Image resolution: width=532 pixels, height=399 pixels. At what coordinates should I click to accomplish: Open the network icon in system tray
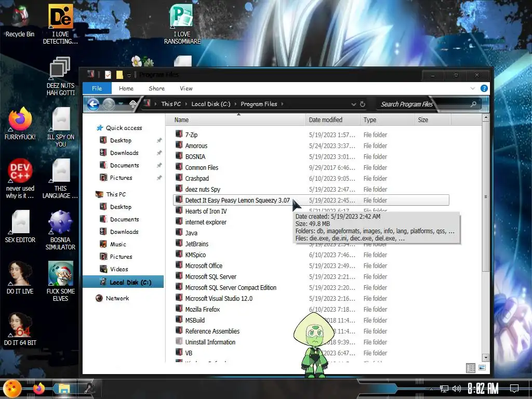444,389
